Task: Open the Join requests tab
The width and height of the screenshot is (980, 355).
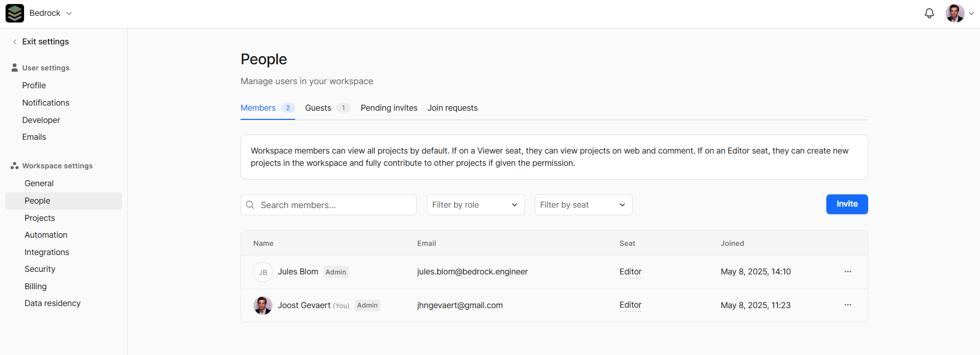Action: point(452,108)
